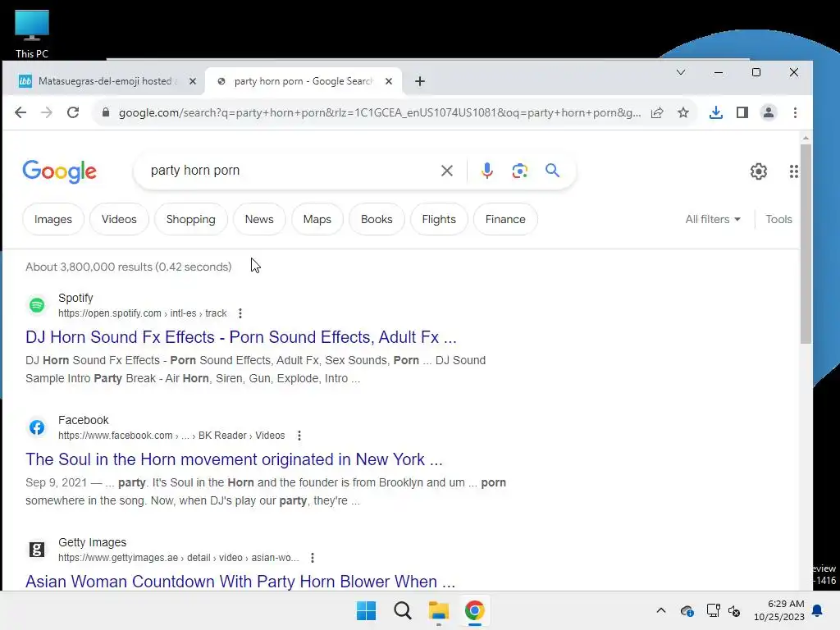Open The Soul in the Horn link
840x630 pixels.
tap(234, 459)
